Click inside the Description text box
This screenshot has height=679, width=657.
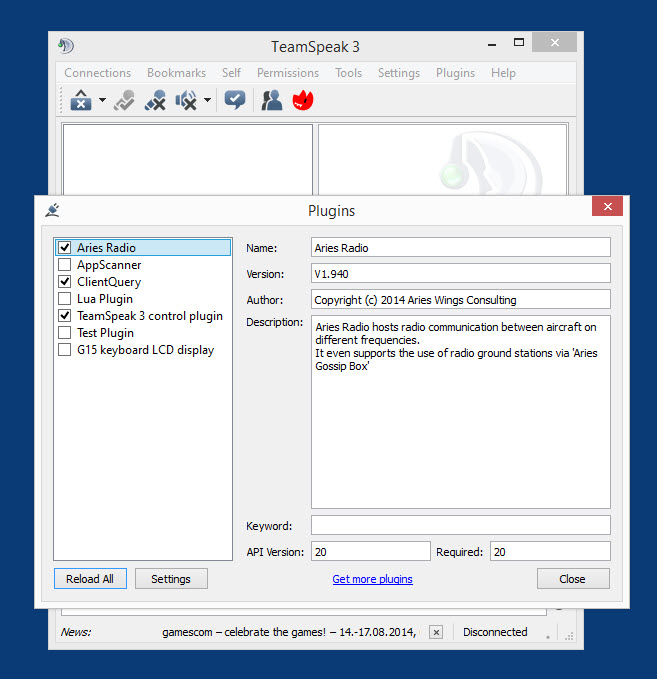click(x=461, y=412)
